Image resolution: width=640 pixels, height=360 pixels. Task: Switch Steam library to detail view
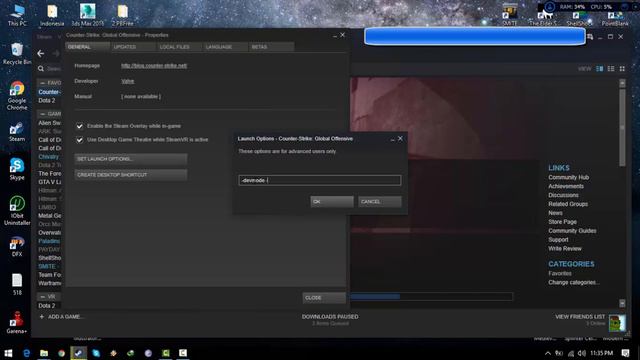point(600,69)
